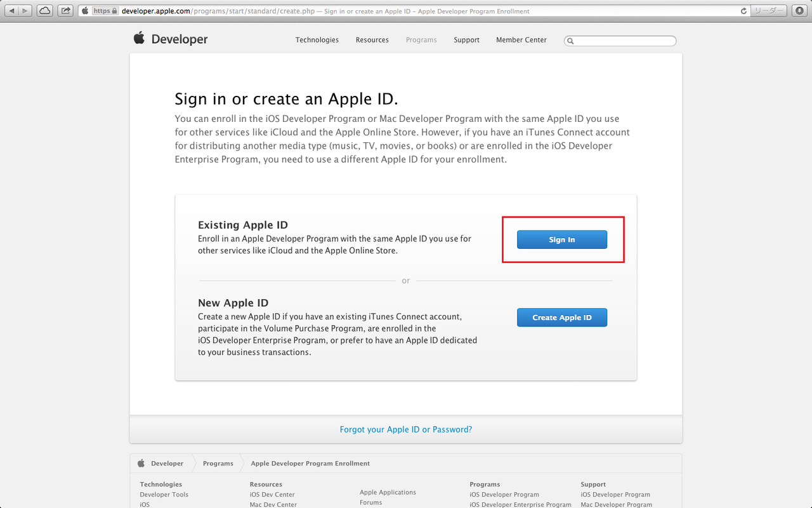Viewport: 812px width, 508px height.
Task: Open Member Center in the top navigation
Action: (x=521, y=40)
